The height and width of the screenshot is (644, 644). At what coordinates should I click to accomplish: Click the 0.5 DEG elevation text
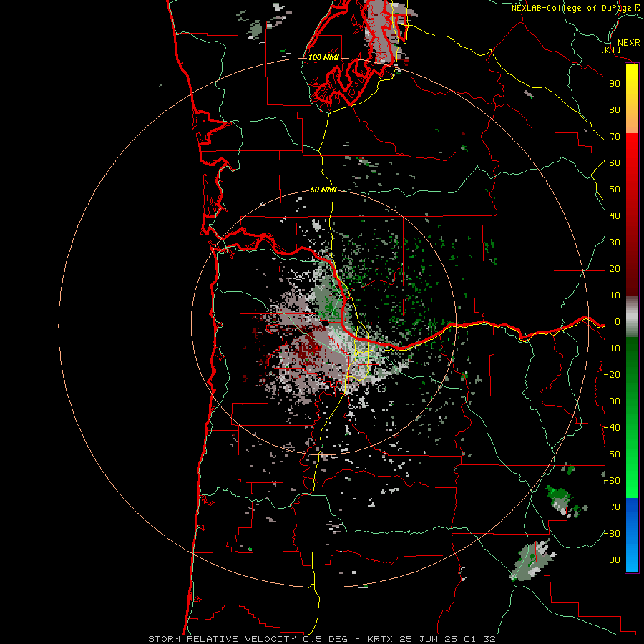(x=326, y=639)
